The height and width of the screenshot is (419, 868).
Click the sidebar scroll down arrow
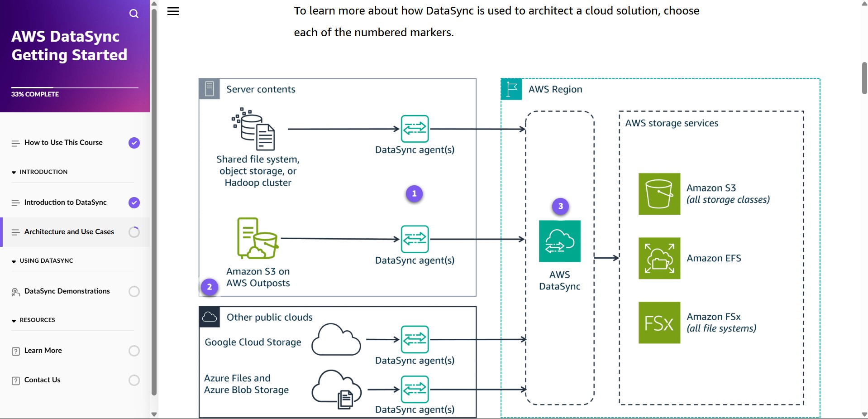coord(154,414)
